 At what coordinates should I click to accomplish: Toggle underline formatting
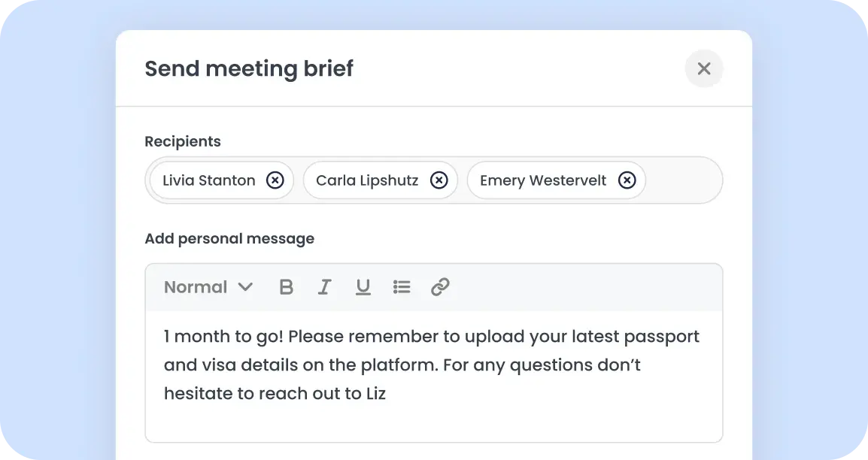(x=363, y=287)
